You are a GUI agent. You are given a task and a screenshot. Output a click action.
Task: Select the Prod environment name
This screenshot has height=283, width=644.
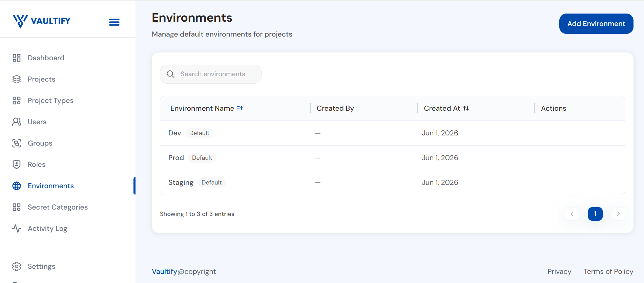pos(176,158)
